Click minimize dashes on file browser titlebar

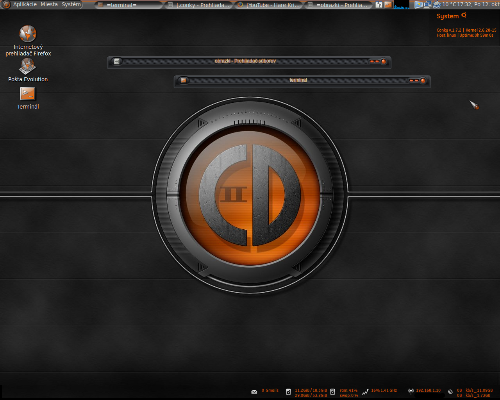coord(375,62)
